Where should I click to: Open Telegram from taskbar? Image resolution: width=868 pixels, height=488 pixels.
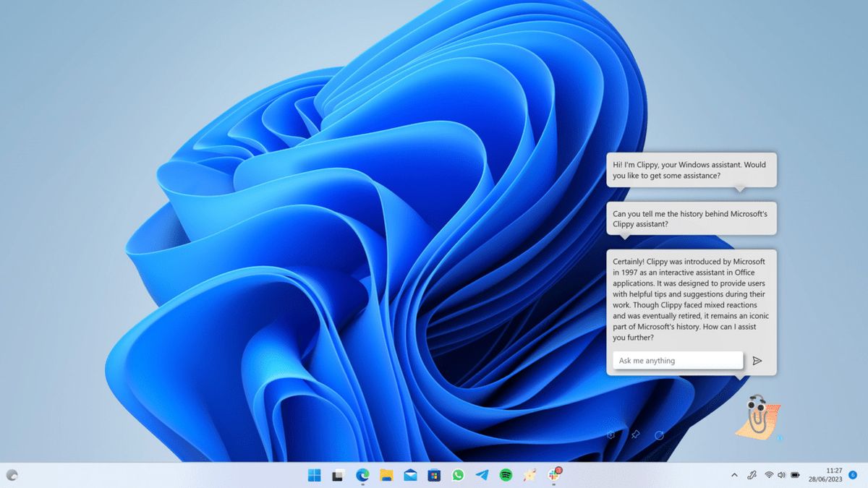[x=482, y=475]
